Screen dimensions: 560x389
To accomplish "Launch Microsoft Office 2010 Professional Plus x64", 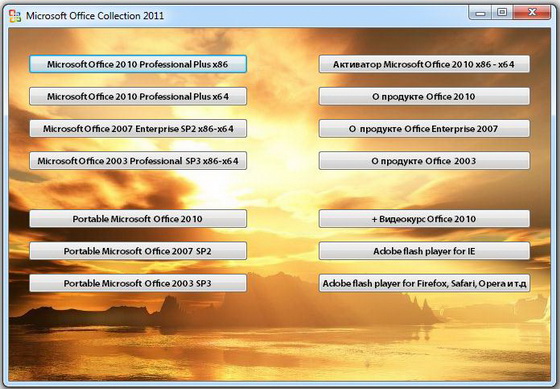I will tap(138, 96).
